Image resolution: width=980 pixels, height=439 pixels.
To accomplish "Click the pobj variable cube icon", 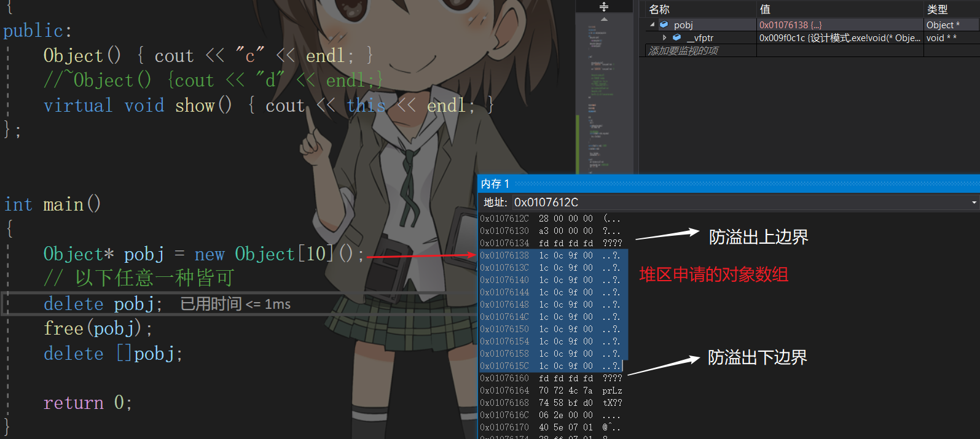I will tap(664, 25).
